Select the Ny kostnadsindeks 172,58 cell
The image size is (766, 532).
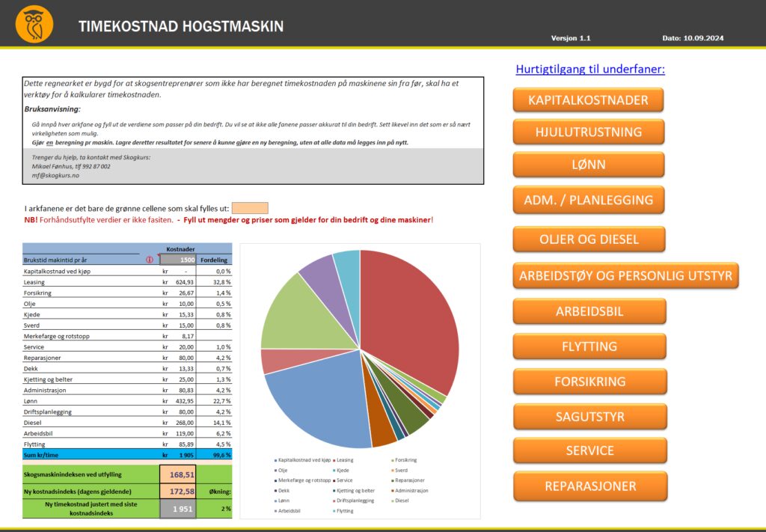point(177,492)
